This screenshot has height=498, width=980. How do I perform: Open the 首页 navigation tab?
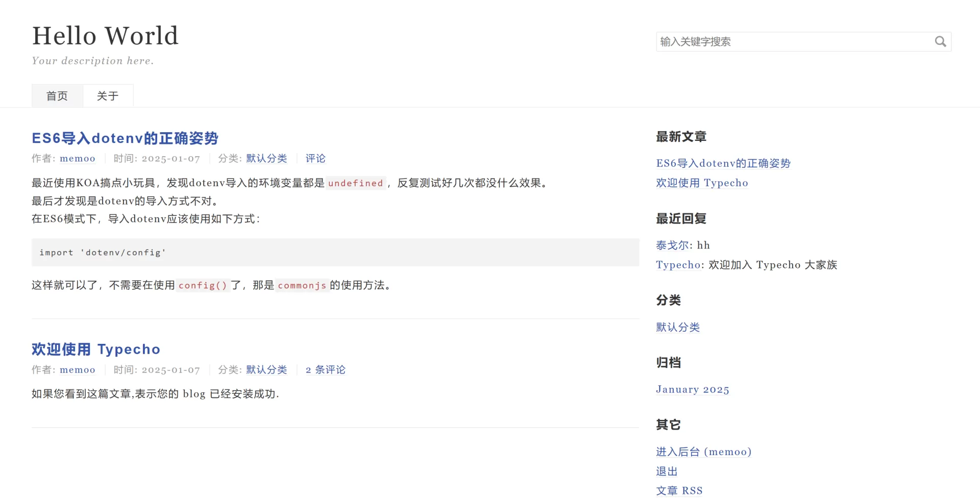click(x=57, y=96)
